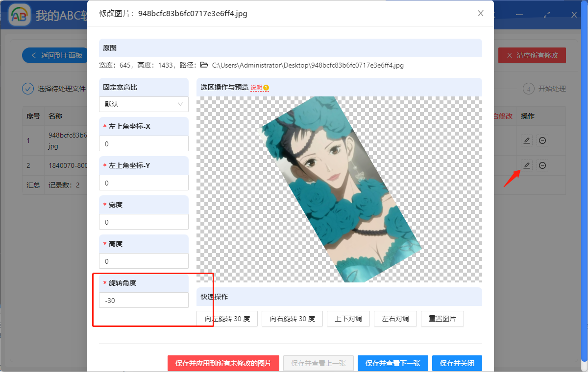
Task: Click the folder icon before the file path
Action: (203, 65)
